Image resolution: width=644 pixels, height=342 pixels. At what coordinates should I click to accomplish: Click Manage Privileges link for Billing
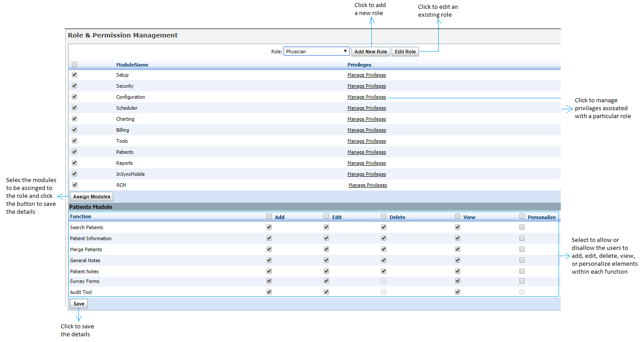tap(366, 130)
